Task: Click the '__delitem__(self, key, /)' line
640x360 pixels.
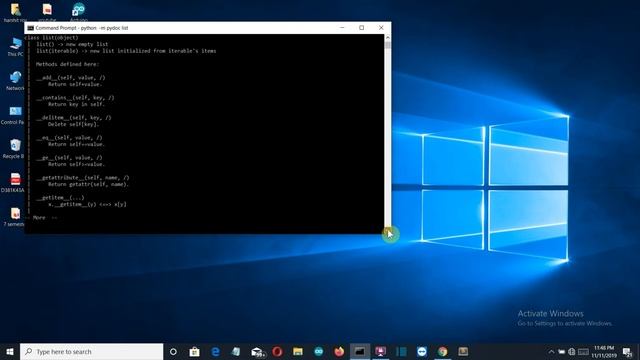Action: click(73, 118)
